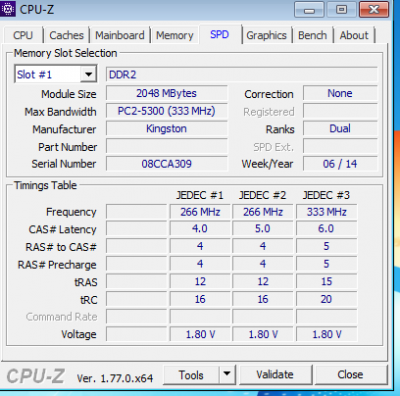Click the Max Bandwidth PC2-5300 field
Screen dimensions: 400x396
167,111
